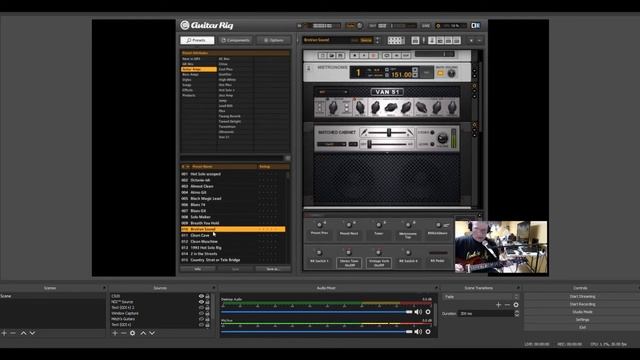
Task: Lock the top source in Sources list
Action: (207, 296)
